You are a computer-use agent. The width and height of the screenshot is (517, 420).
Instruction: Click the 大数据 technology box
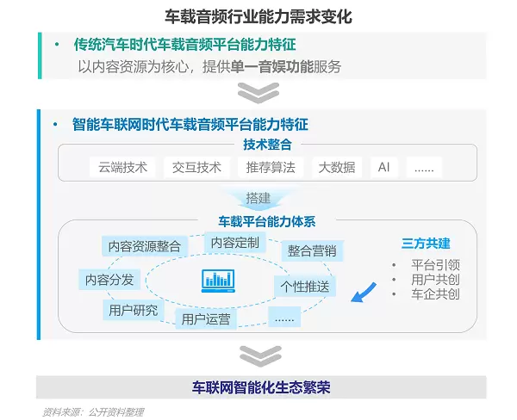pos(336,167)
